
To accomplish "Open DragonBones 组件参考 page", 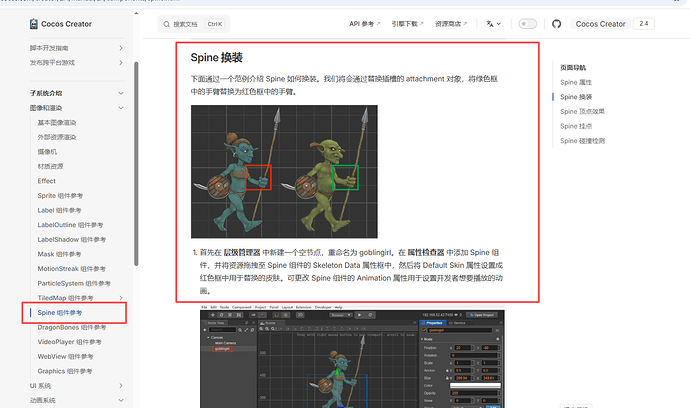I will (72, 327).
